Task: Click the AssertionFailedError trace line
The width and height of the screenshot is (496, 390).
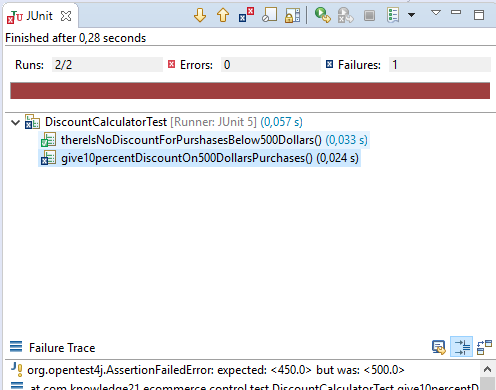Action: (x=216, y=370)
